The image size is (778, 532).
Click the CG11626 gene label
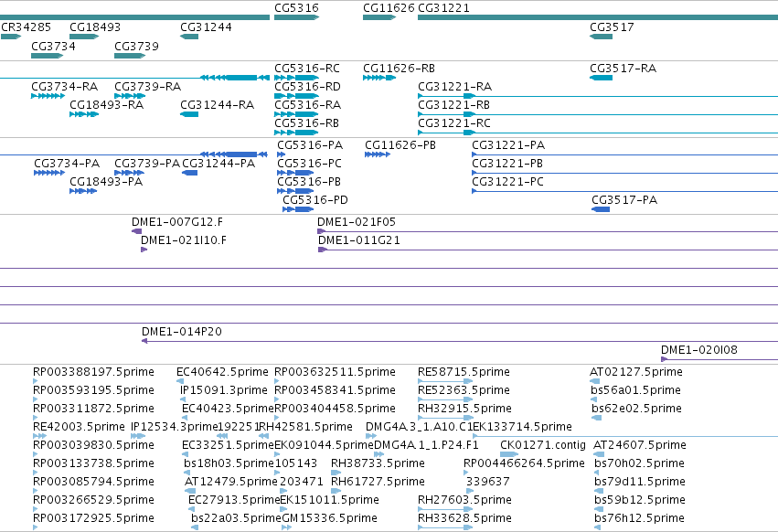(389, 8)
